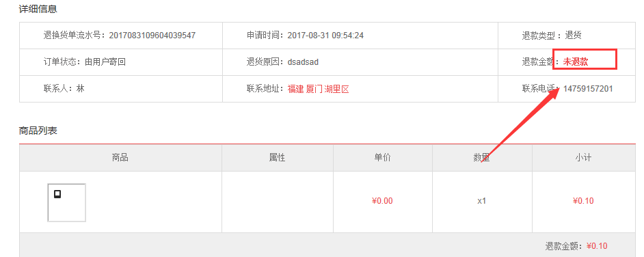Click the broken product image thumbnail

click(x=66, y=203)
